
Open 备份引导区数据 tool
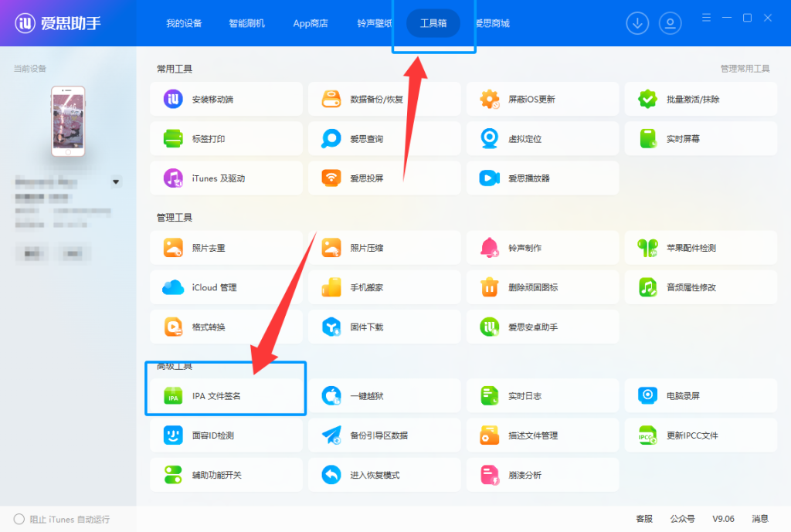click(x=385, y=435)
